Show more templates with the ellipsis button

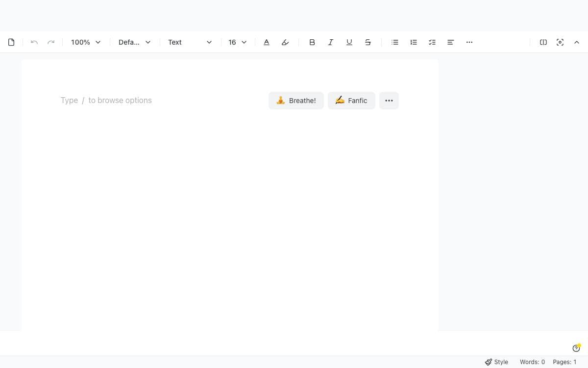point(389,101)
